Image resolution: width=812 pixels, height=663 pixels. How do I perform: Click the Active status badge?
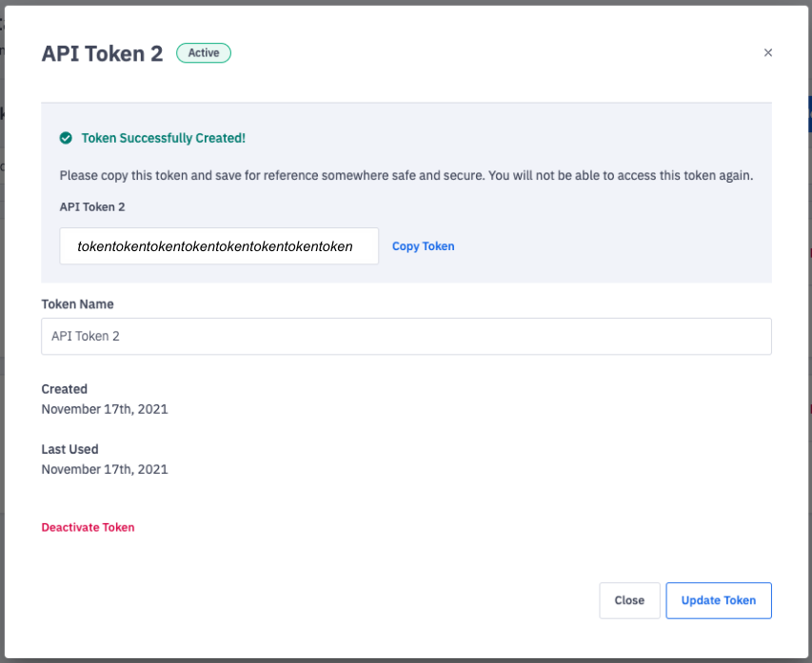coord(204,53)
